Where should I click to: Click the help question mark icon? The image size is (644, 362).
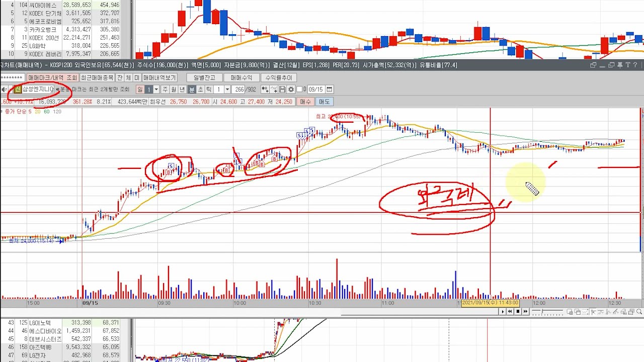(x=635, y=65)
